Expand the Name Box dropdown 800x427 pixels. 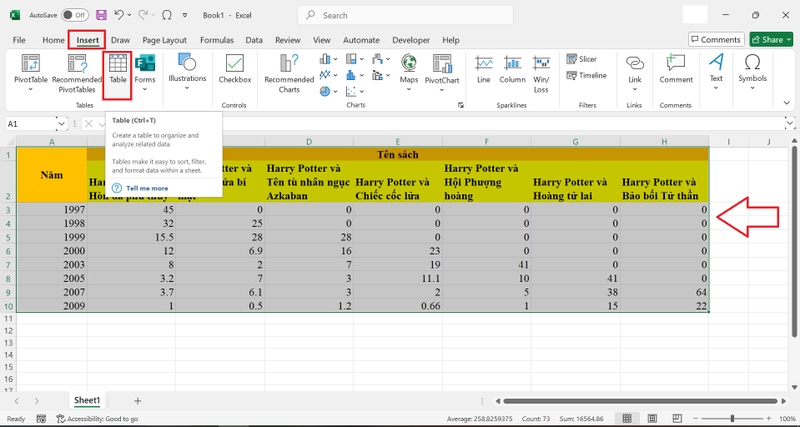tap(61, 124)
